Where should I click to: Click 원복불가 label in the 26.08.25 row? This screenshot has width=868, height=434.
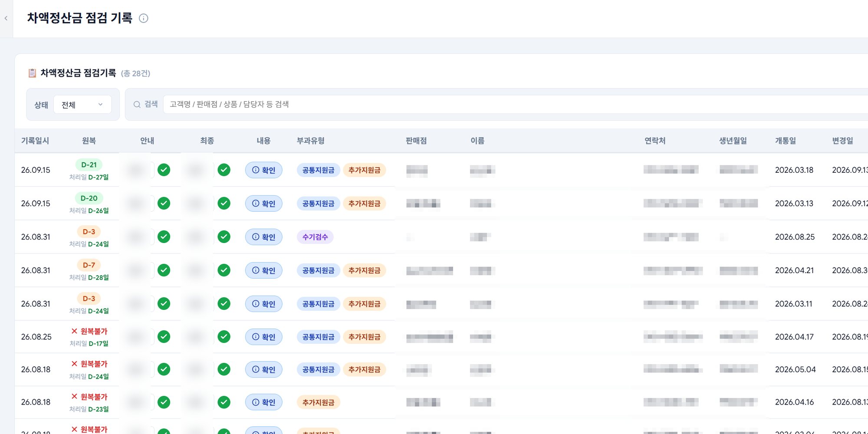click(x=89, y=331)
